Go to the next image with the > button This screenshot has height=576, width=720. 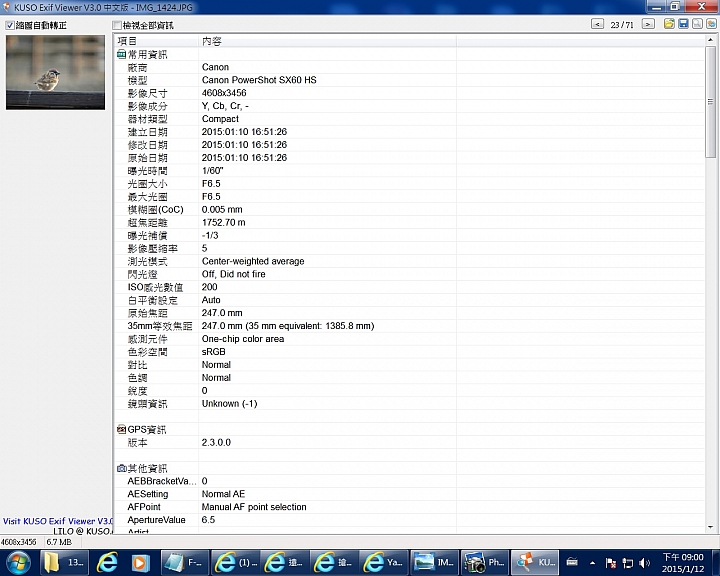point(648,24)
